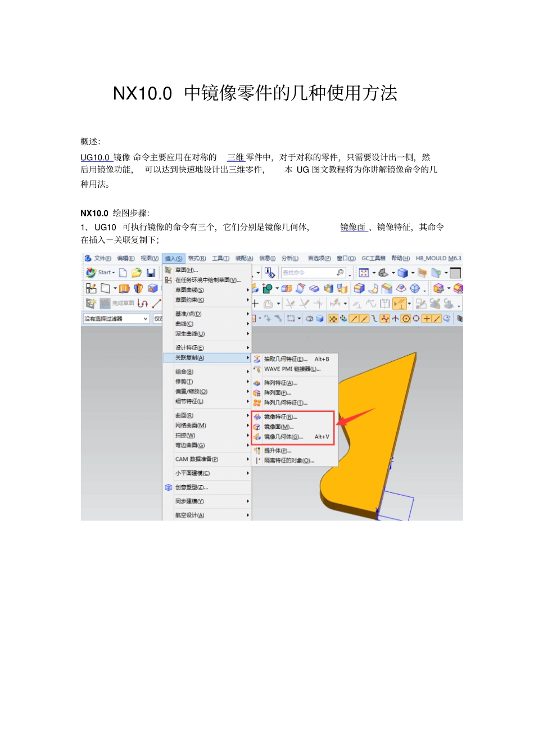This screenshot has width=534, height=756.
Task: Toggle the intersection snap icon
Action: 395,318
